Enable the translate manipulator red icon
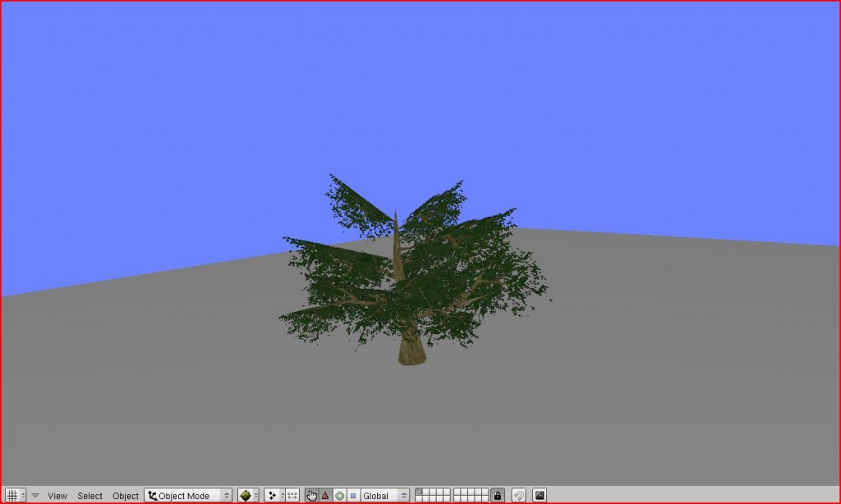841x504 pixels. tap(326, 495)
